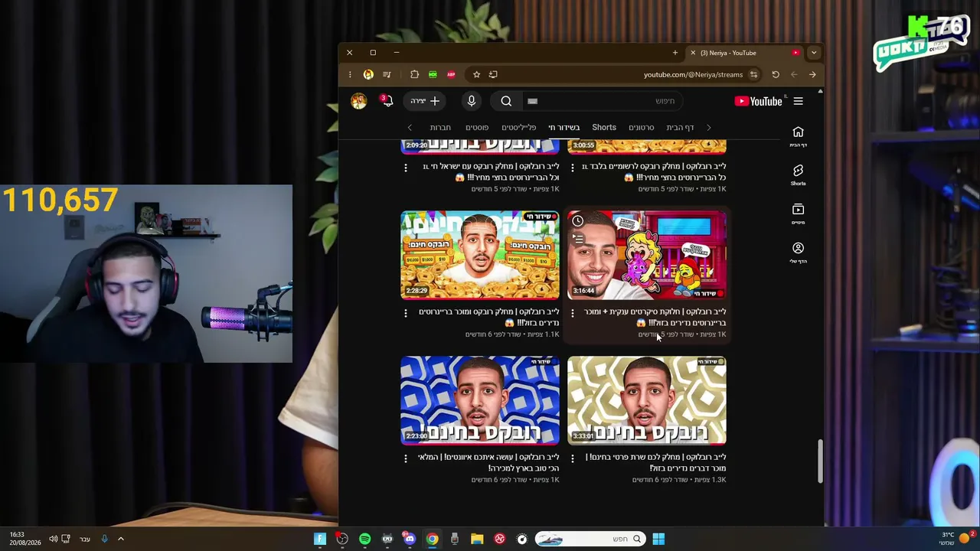Image resolution: width=980 pixels, height=551 pixels.
Task: Click the search magnifier button on YouTube
Action: point(506,101)
